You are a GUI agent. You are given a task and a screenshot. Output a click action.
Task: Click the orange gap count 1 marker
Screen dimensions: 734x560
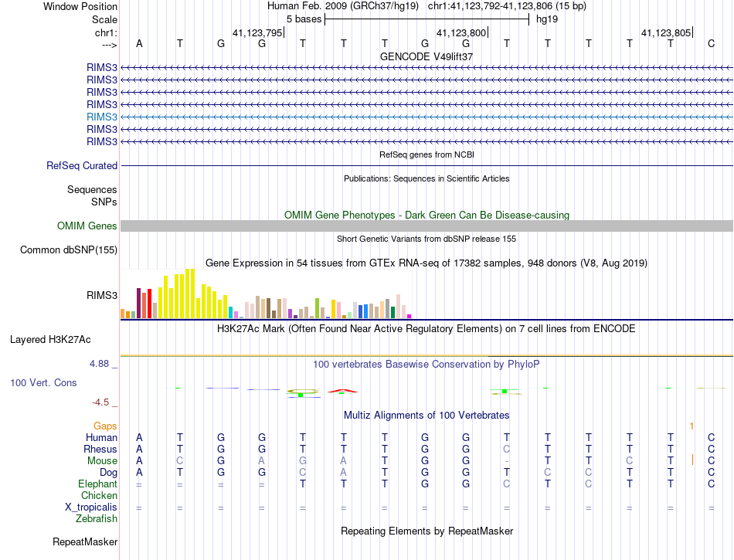[692, 426]
